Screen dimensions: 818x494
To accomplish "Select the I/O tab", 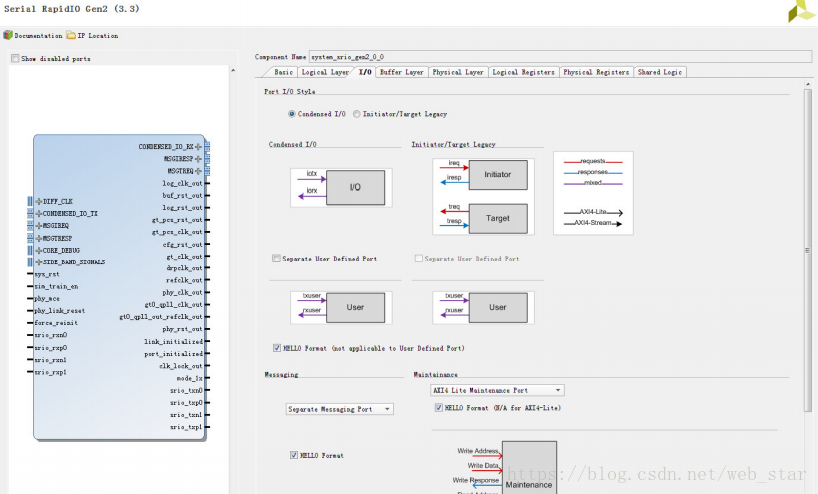I will click(365, 72).
